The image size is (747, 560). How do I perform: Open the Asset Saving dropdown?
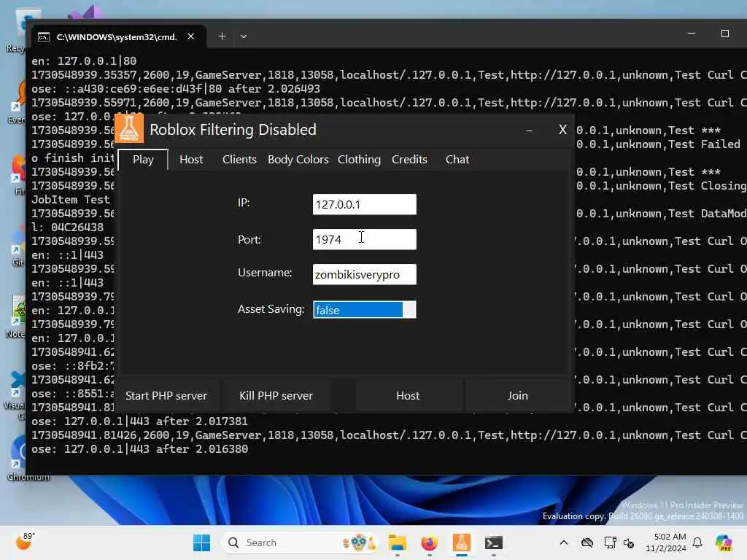click(x=365, y=309)
